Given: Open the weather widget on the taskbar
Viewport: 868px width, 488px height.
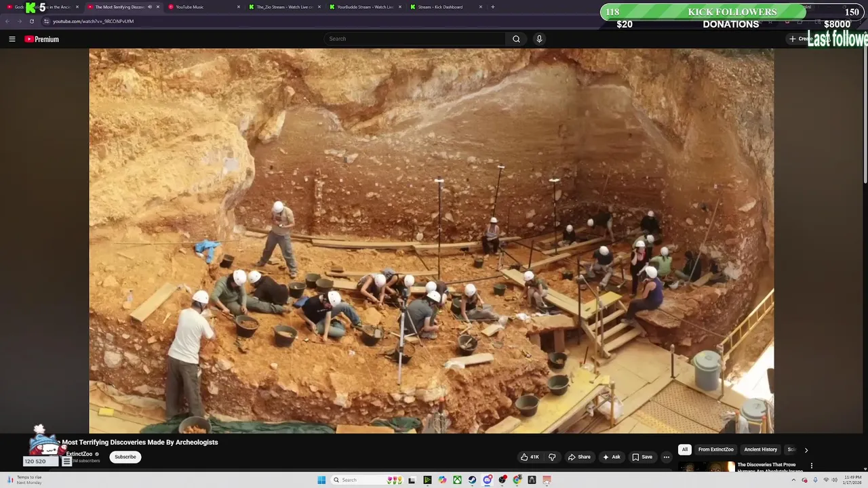Looking at the screenshot, I should coord(24,480).
